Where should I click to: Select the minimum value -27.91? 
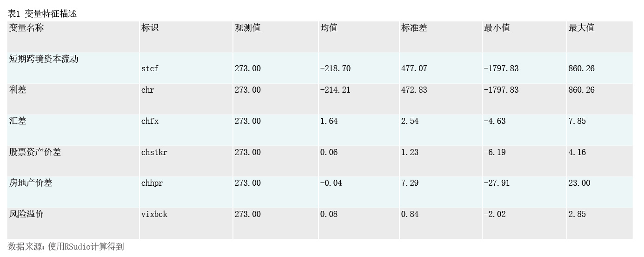click(x=497, y=183)
